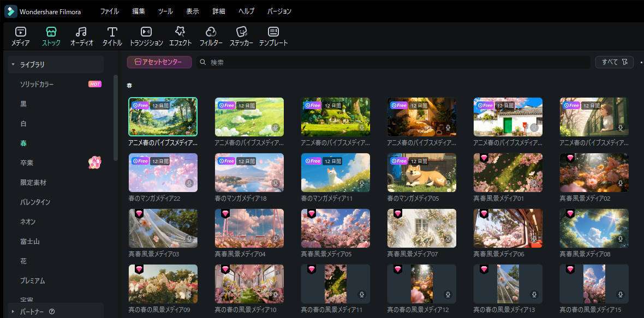The image size is (644, 318).
Task: Open the すべて filter dropdown
Action: [x=614, y=62]
